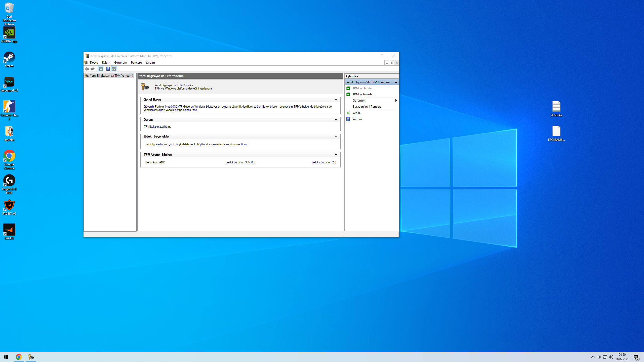Screen dimensions: 644x362
Task: Click Buradan Yeni Pencere action
Action: (x=367, y=107)
